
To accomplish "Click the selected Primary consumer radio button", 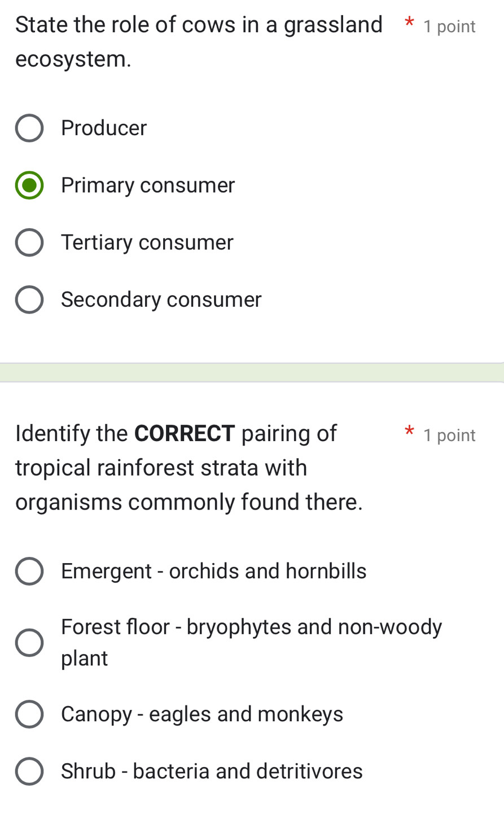I will click(29, 185).
